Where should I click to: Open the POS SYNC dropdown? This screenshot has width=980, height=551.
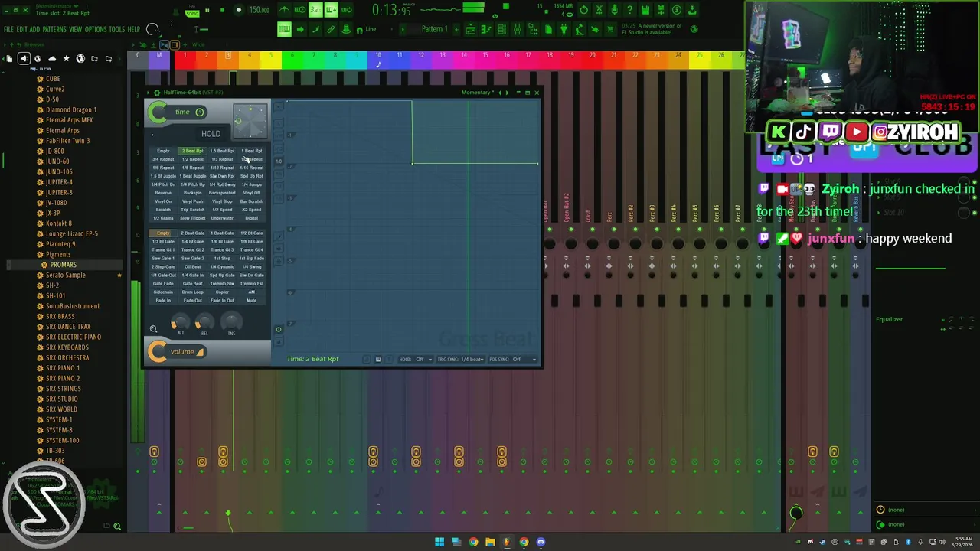[x=514, y=359]
